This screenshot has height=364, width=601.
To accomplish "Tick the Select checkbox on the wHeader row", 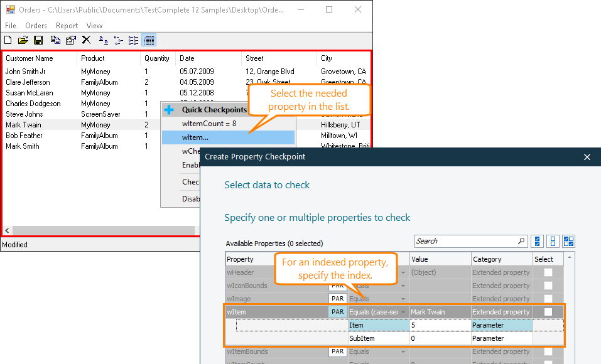I will pos(547,272).
